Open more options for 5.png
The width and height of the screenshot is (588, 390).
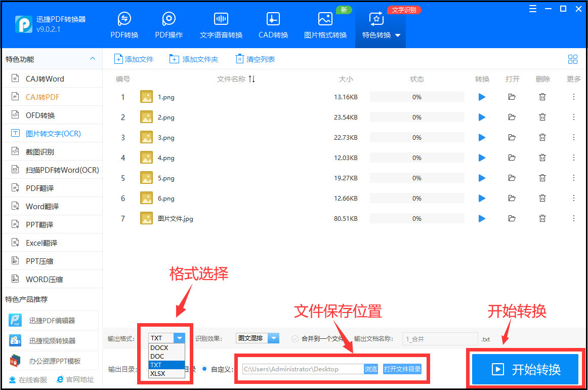[x=573, y=178]
